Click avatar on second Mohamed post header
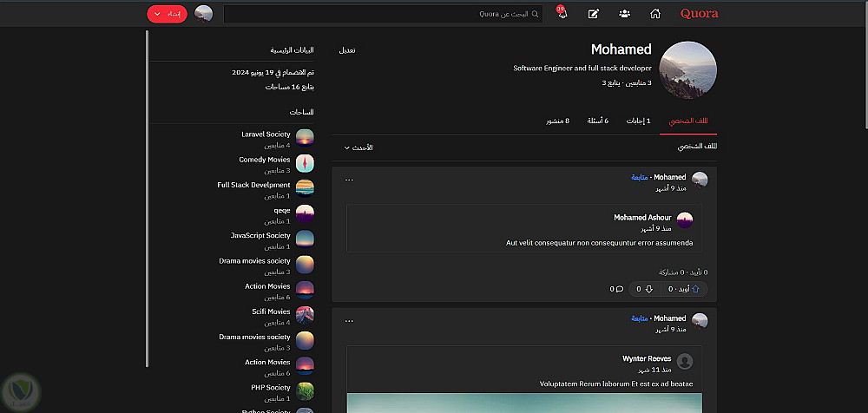 (700, 321)
